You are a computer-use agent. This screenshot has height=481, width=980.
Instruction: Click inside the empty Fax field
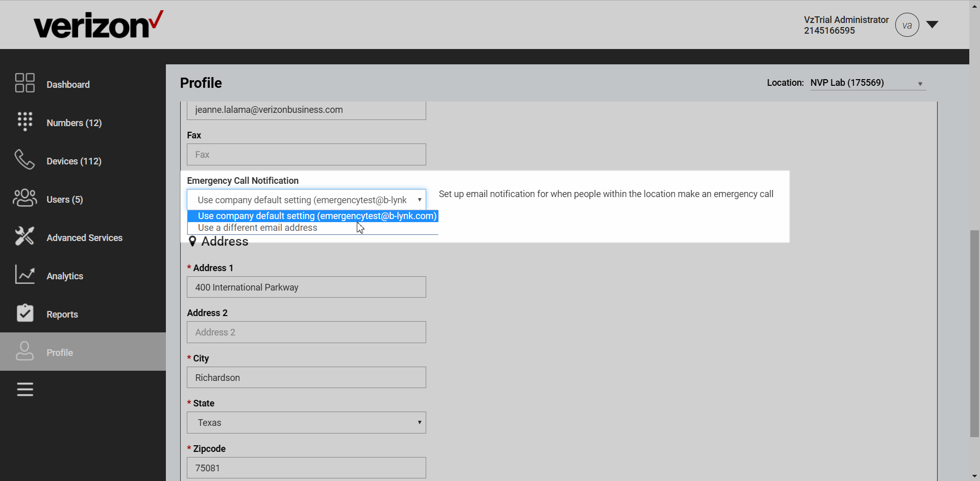306,154
